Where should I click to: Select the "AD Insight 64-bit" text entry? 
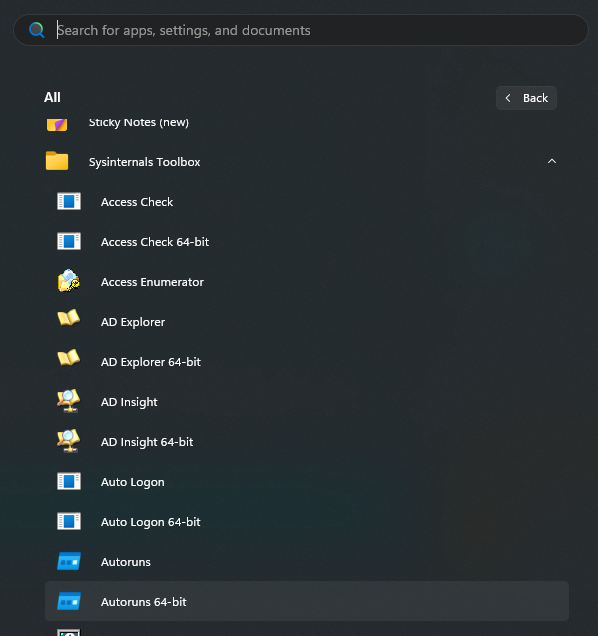[147, 442]
